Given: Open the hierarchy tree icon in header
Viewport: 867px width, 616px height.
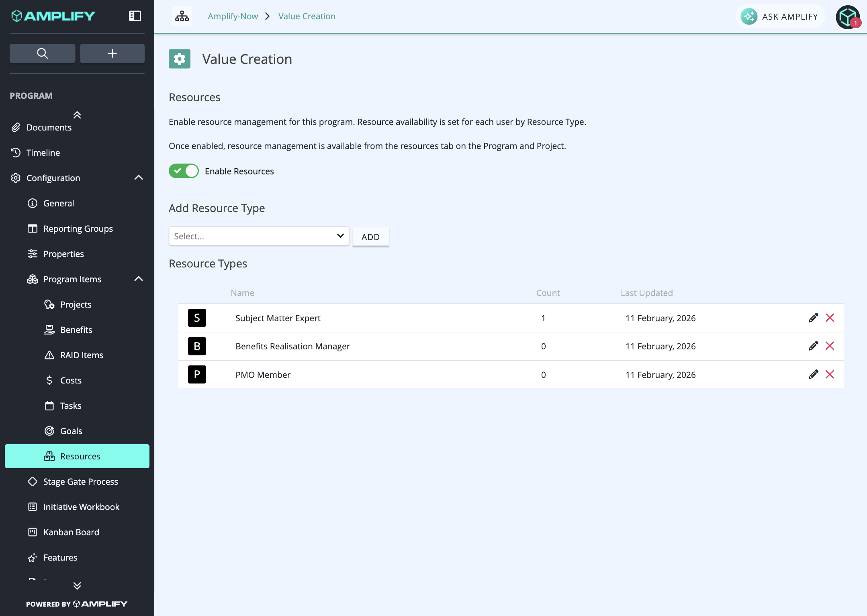Looking at the screenshot, I should (x=182, y=16).
